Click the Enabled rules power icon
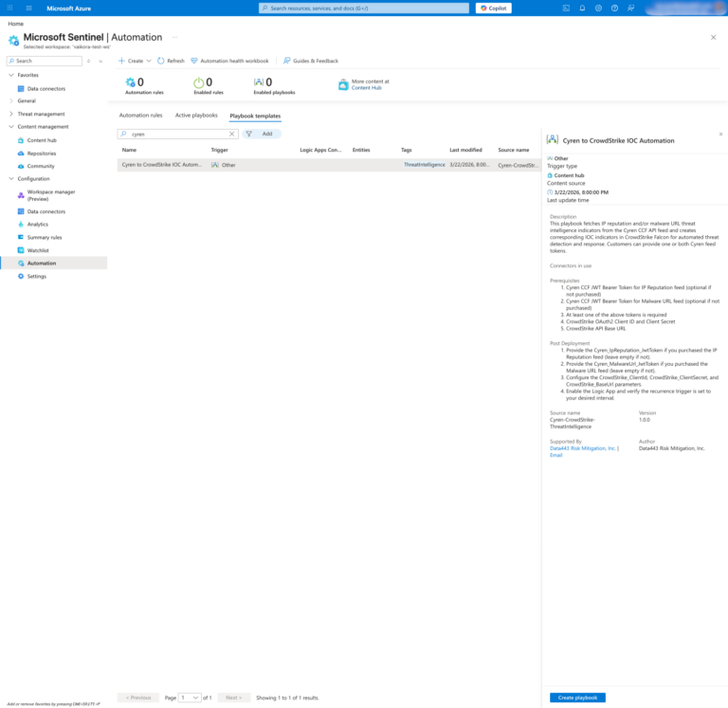728x708 pixels. [x=199, y=82]
